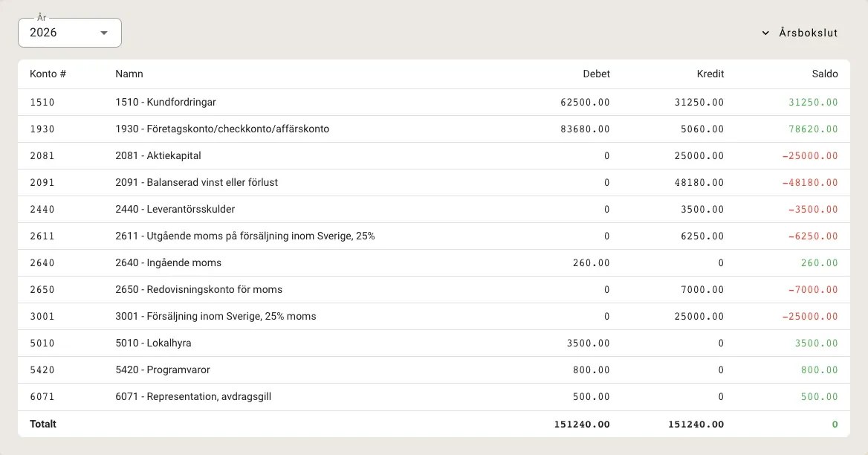Select 2650 - Redovisningskonto för moms name

click(x=198, y=289)
